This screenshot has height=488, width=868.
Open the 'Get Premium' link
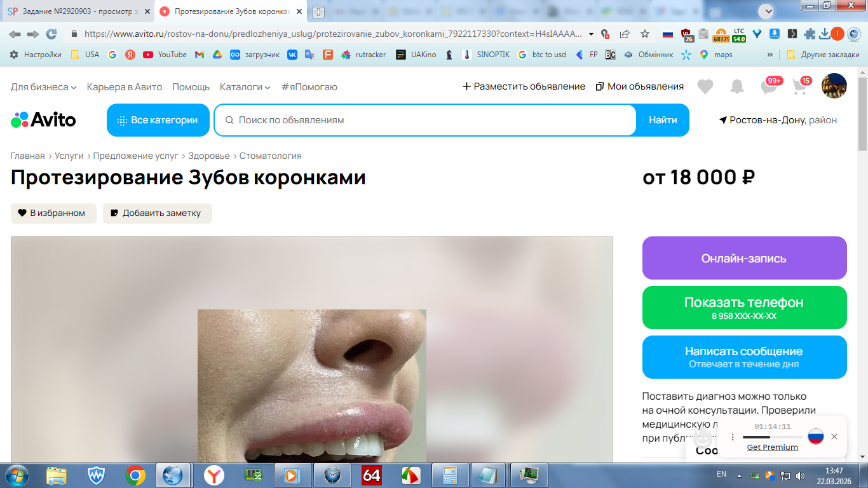pyautogui.click(x=773, y=447)
